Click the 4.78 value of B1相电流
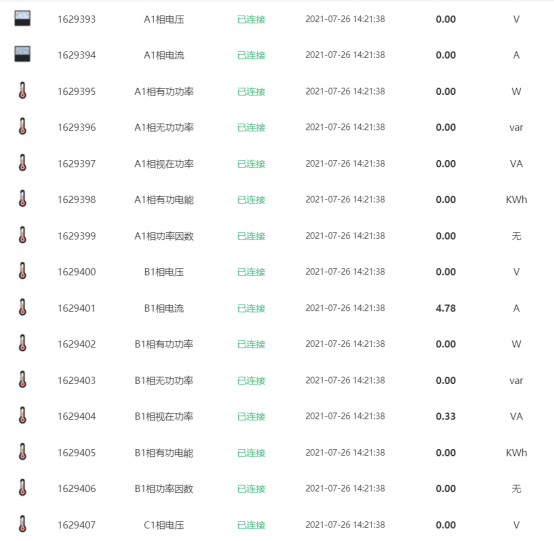This screenshot has height=541, width=554. tap(446, 308)
